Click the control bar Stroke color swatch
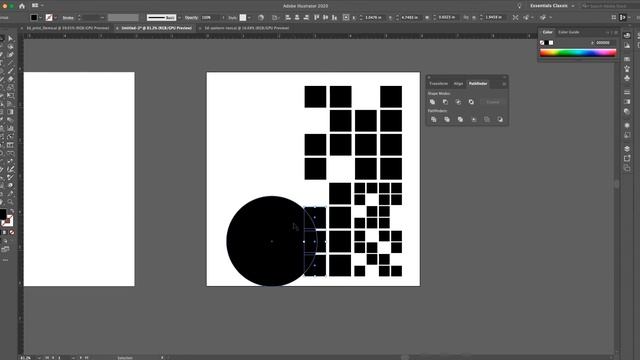 pos(49,18)
